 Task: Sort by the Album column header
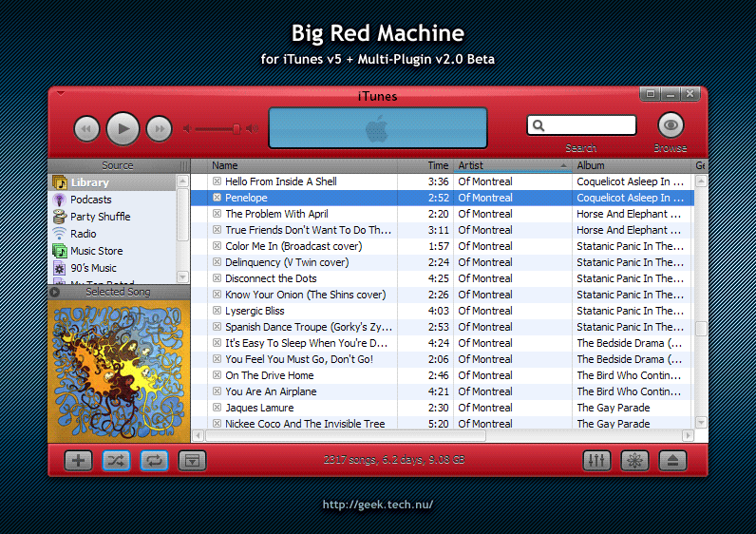[x=632, y=165]
